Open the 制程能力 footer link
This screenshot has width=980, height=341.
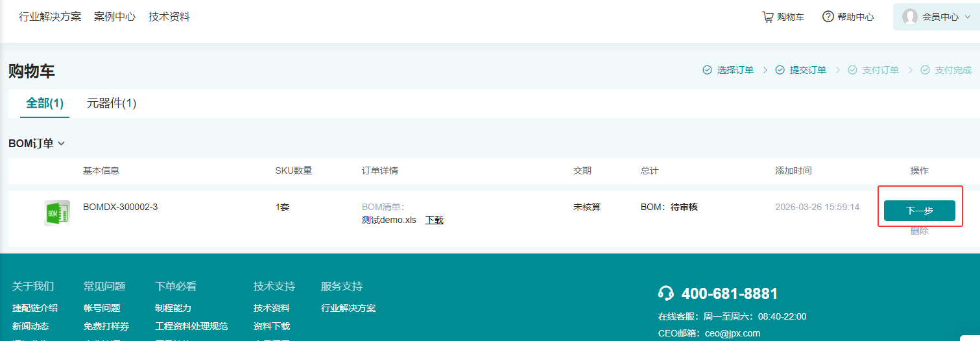point(173,308)
